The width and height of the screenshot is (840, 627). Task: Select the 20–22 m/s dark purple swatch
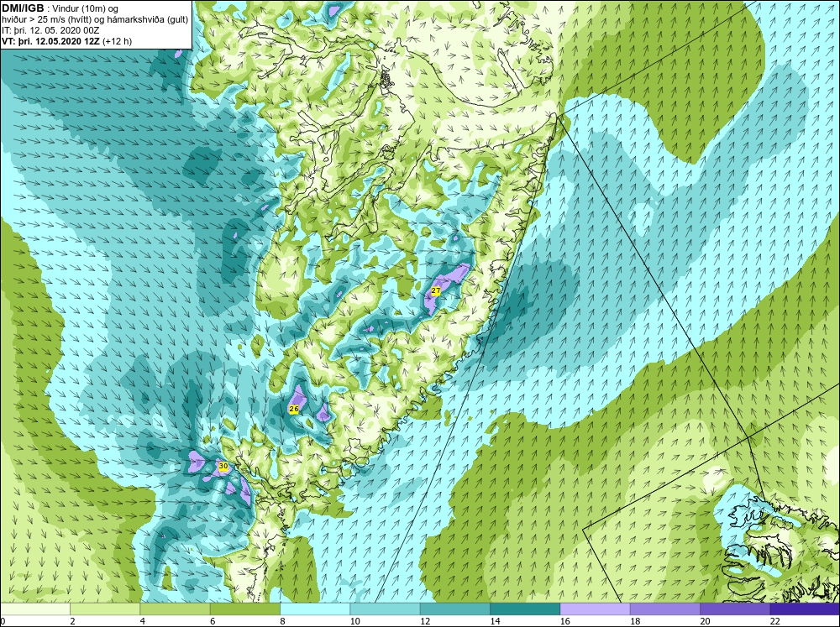735,609
